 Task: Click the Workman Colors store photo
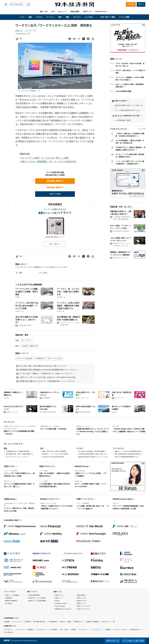point(55,66)
